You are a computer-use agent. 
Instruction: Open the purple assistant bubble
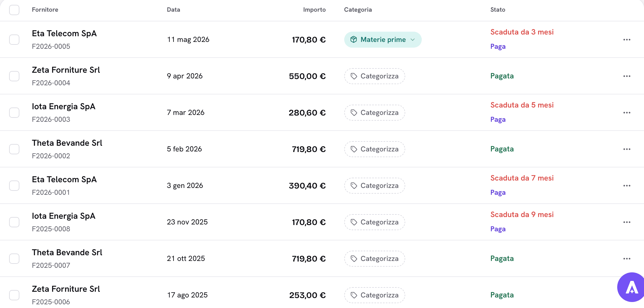(x=631, y=287)
